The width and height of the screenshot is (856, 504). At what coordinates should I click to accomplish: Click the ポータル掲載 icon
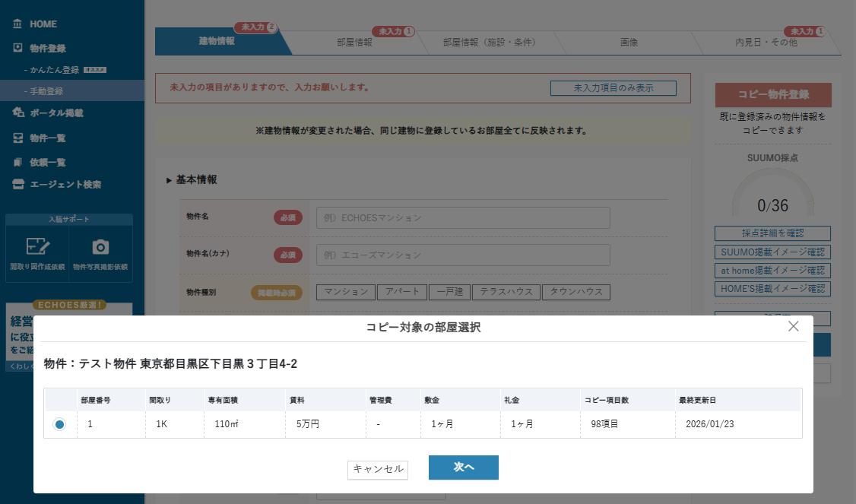(18, 113)
